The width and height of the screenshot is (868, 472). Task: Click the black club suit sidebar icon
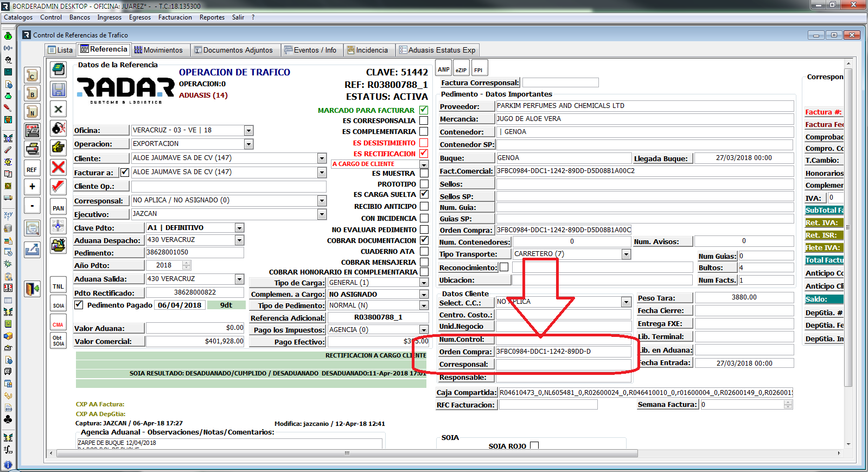click(8, 419)
